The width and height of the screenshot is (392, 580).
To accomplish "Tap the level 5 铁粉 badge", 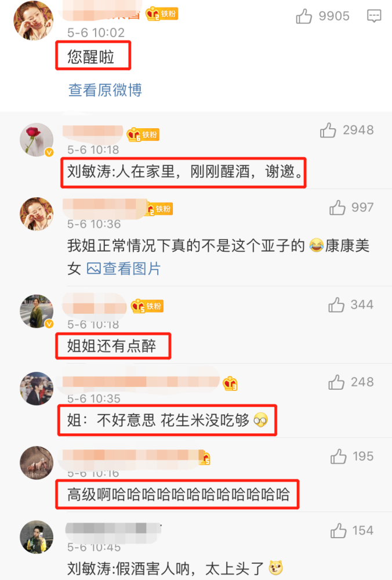I will coord(147,306).
